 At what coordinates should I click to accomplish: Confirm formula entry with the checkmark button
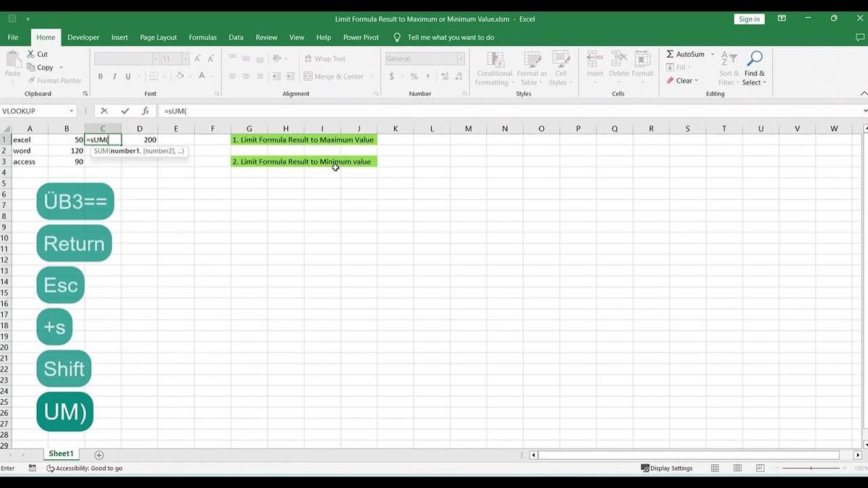pos(124,111)
